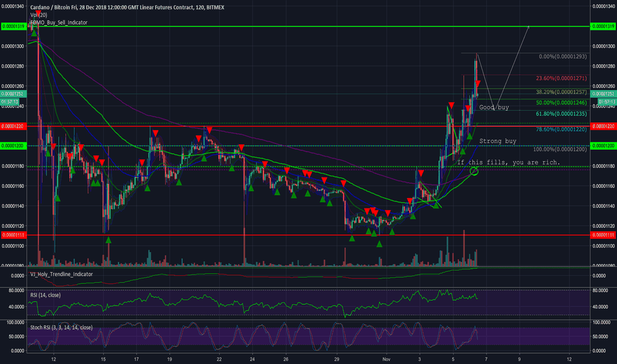Click green 0.00001319 tag on right price scale
The height and width of the screenshot is (364, 617).
click(x=603, y=26)
